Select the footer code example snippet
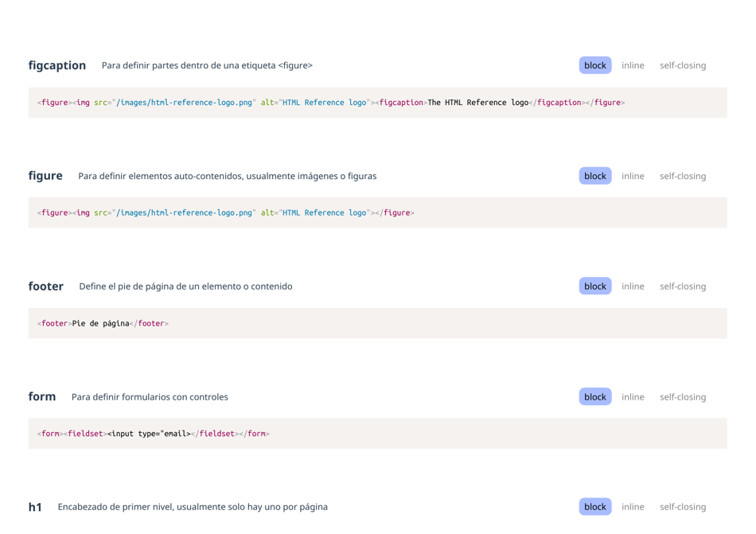 (x=101, y=323)
